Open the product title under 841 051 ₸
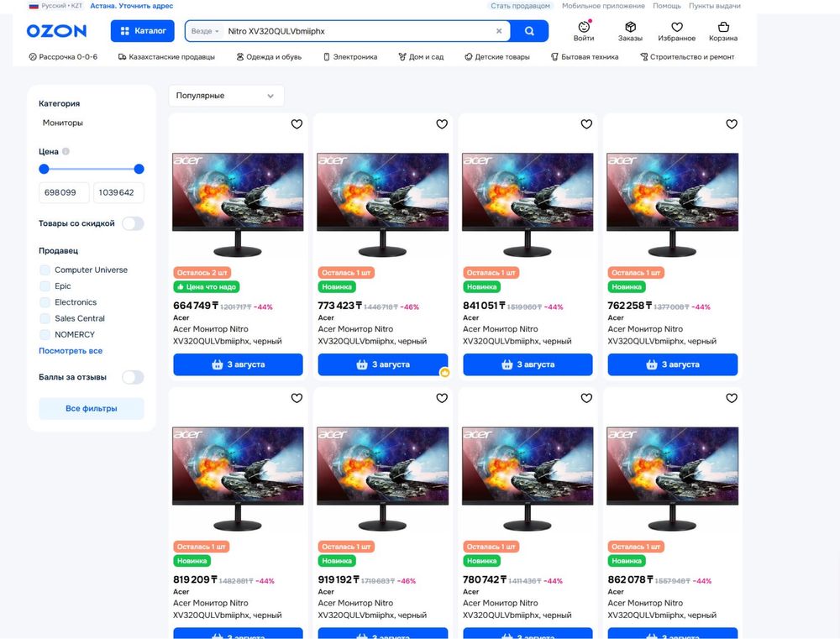This screenshot has width=840, height=639. point(517,335)
